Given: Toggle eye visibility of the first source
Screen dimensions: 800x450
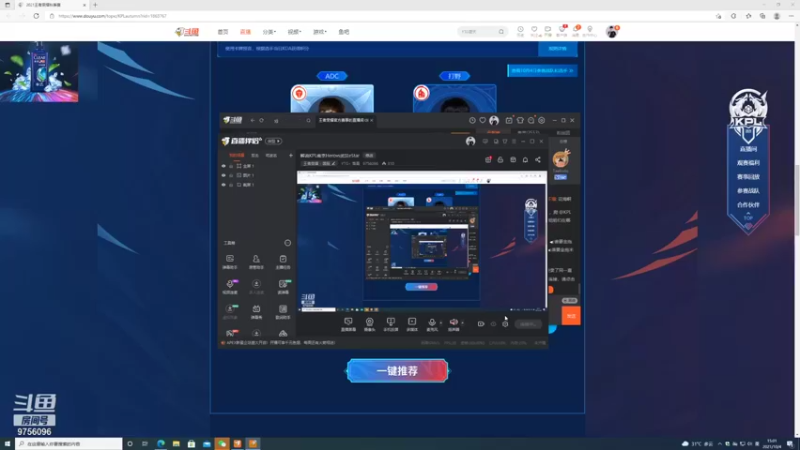Looking at the screenshot, I should click(223, 166).
